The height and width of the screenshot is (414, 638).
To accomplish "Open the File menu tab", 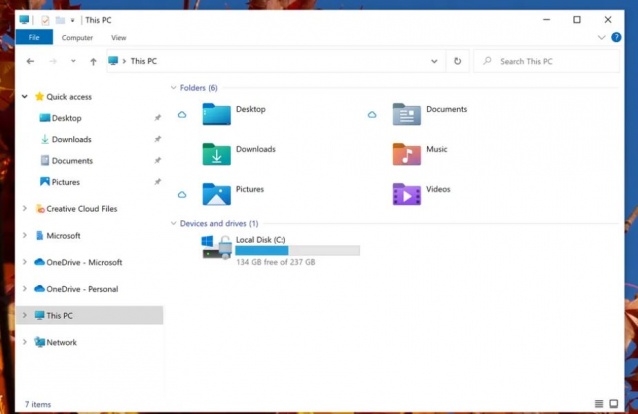I will pos(33,38).
